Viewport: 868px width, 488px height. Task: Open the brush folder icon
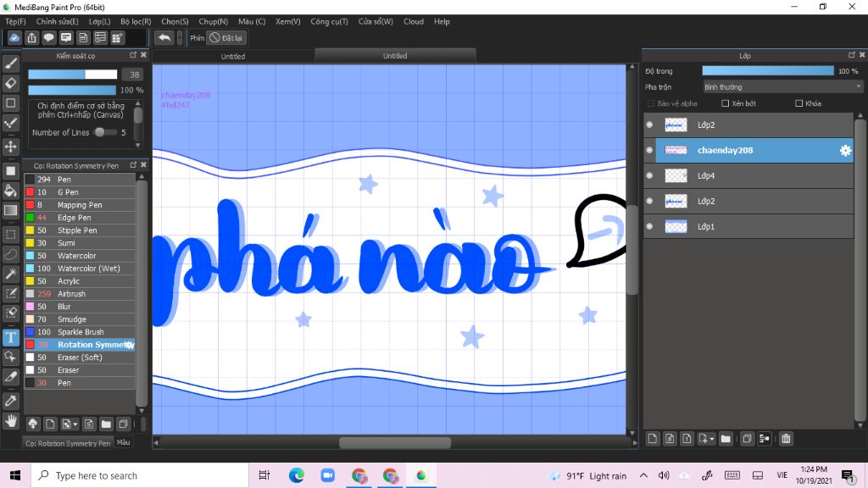point(106,424)
